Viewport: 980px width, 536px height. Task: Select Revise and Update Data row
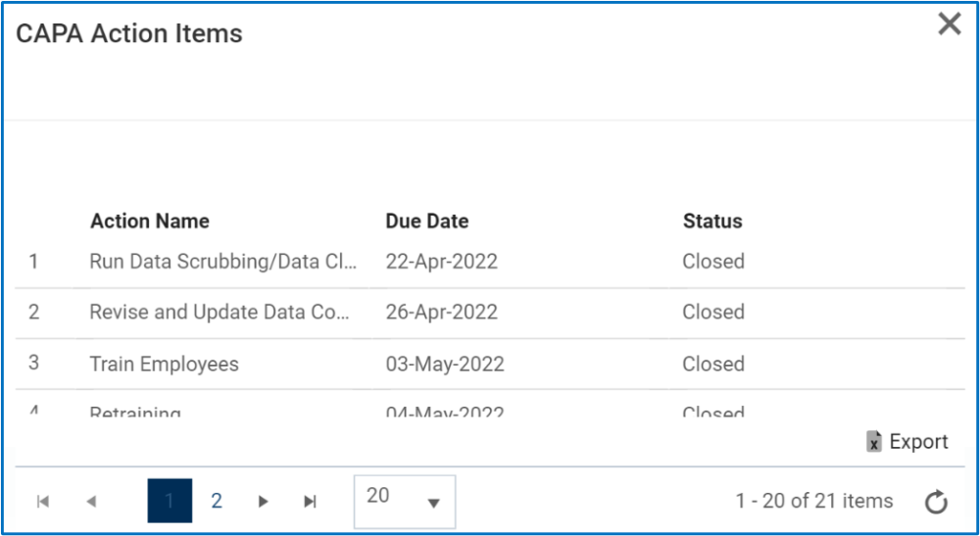[x=220, y=313]
